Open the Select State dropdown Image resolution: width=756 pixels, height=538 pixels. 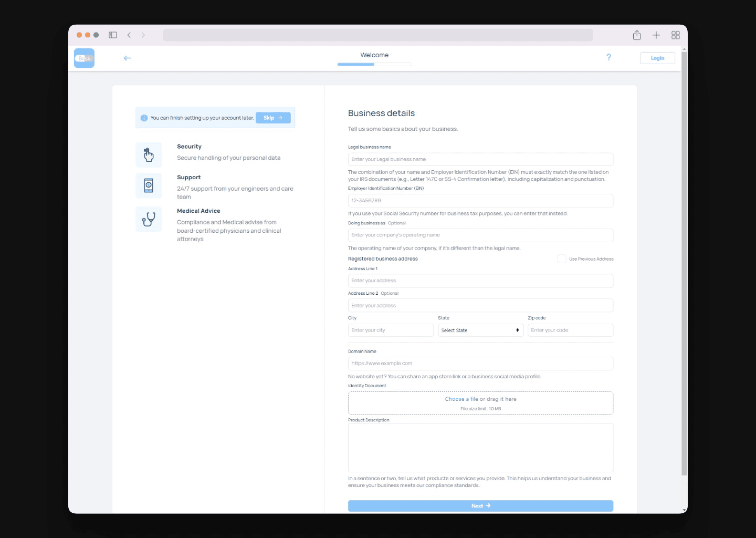pos(480,330)
